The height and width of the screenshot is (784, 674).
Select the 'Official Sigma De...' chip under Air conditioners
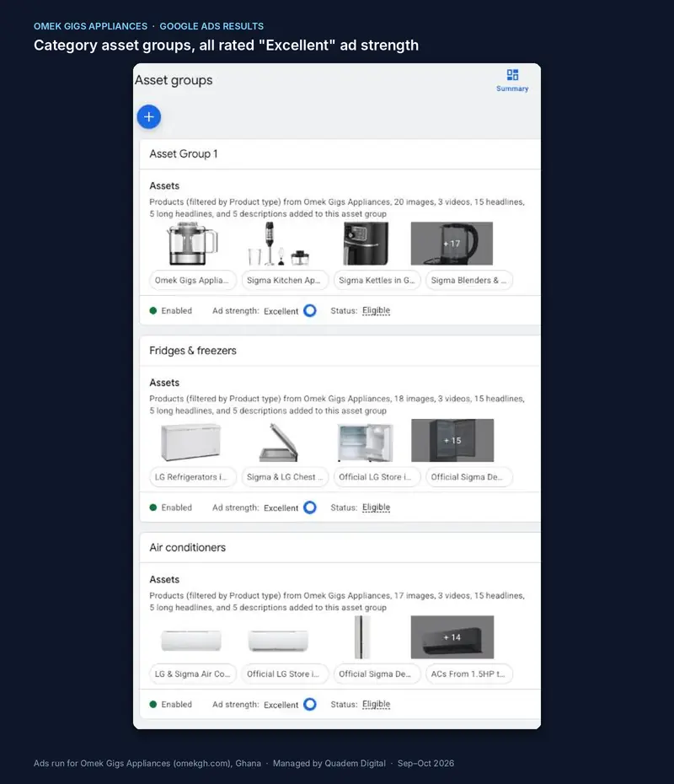[377, 674]
